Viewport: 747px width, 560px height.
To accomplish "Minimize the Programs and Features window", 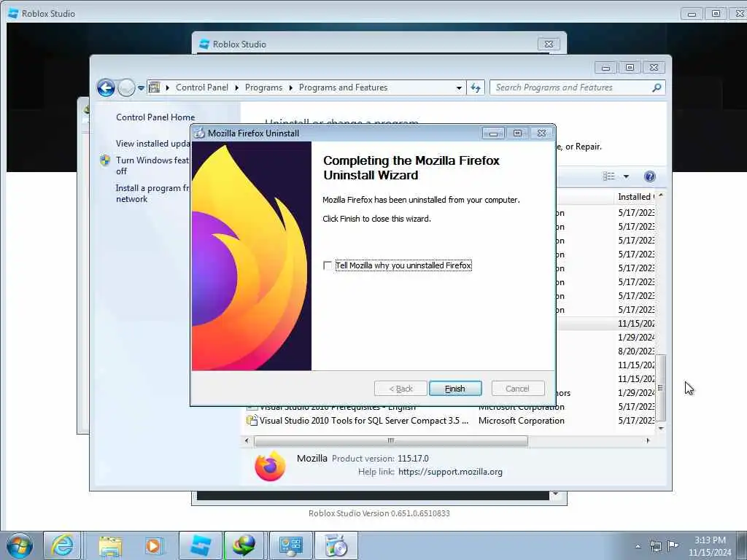I will (605, 68).
